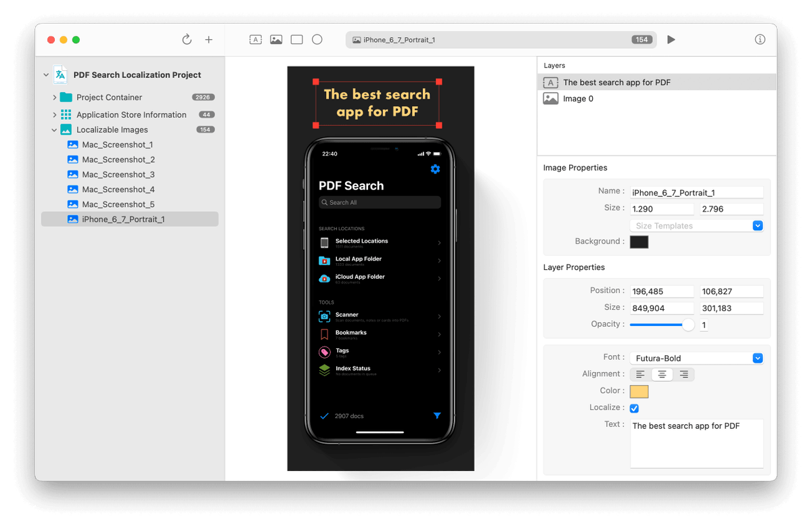Open the info inspector icon
This screenshot has width=812, height=527.
point(760,40)
